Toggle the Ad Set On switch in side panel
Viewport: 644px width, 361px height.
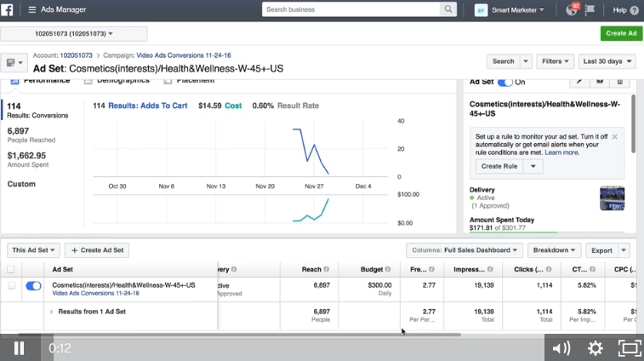click(x=504, y=83)
